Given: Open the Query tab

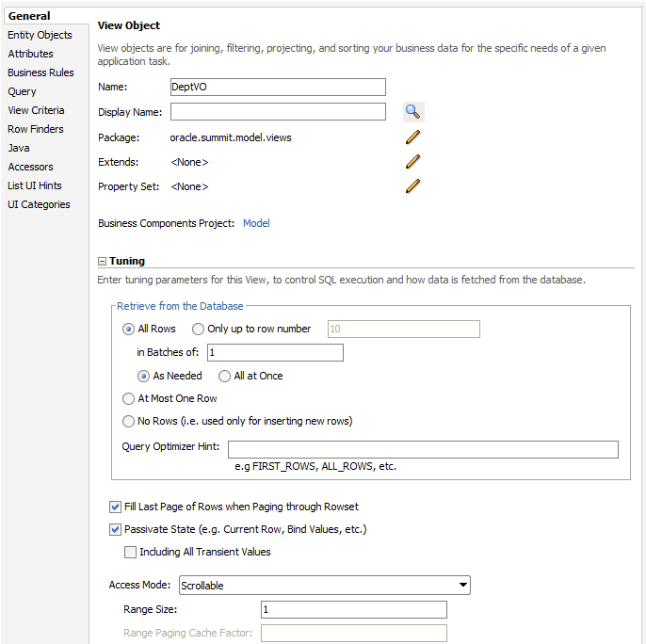Looking at the screenshot, I should (x=22, y=91).
